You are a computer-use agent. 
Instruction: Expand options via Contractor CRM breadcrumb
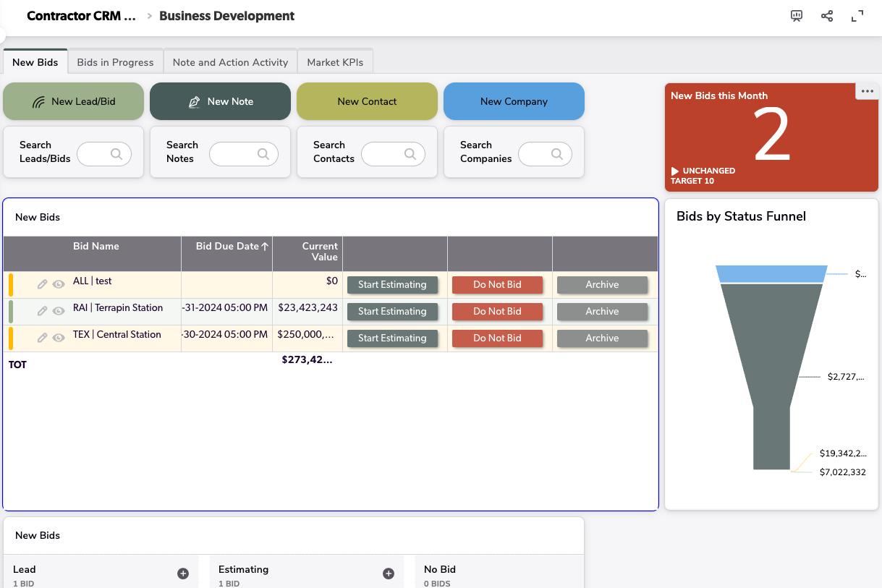[80, 15]
